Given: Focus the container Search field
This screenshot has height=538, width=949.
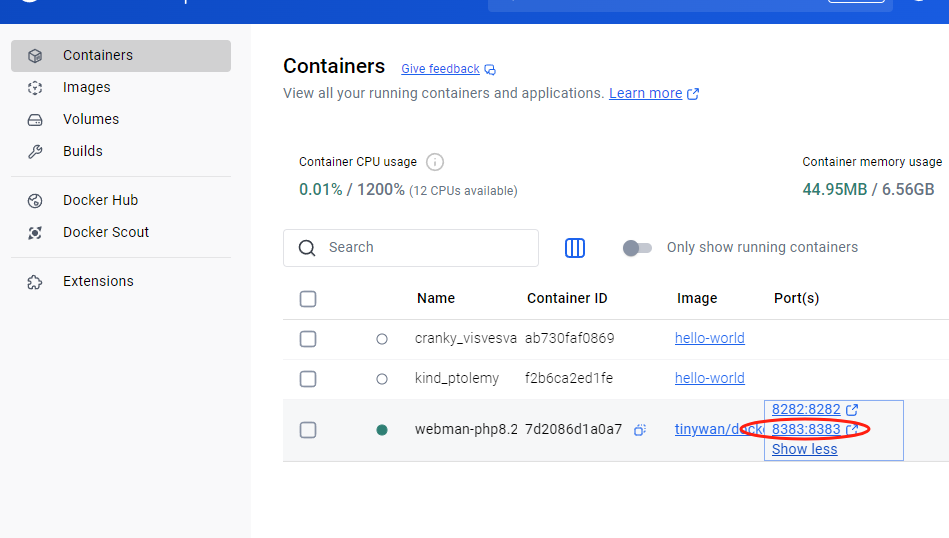Looking at the screenshot, I should click(411, 248).
